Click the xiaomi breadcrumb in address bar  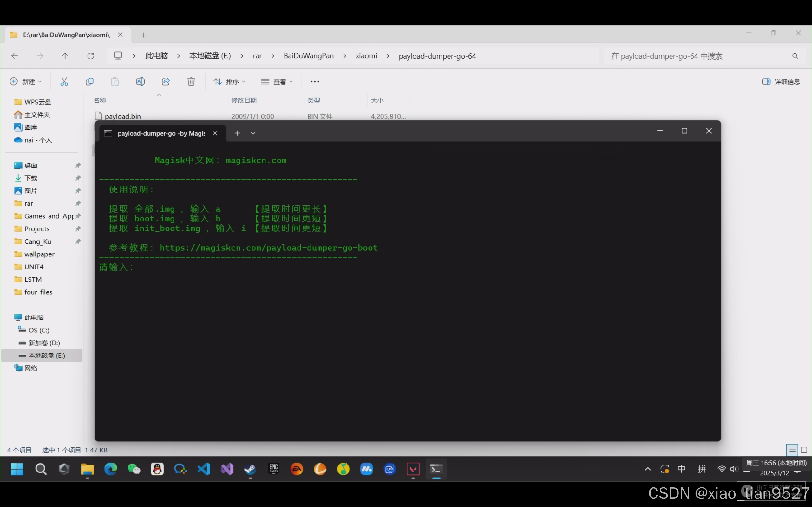tap(366, 56)
